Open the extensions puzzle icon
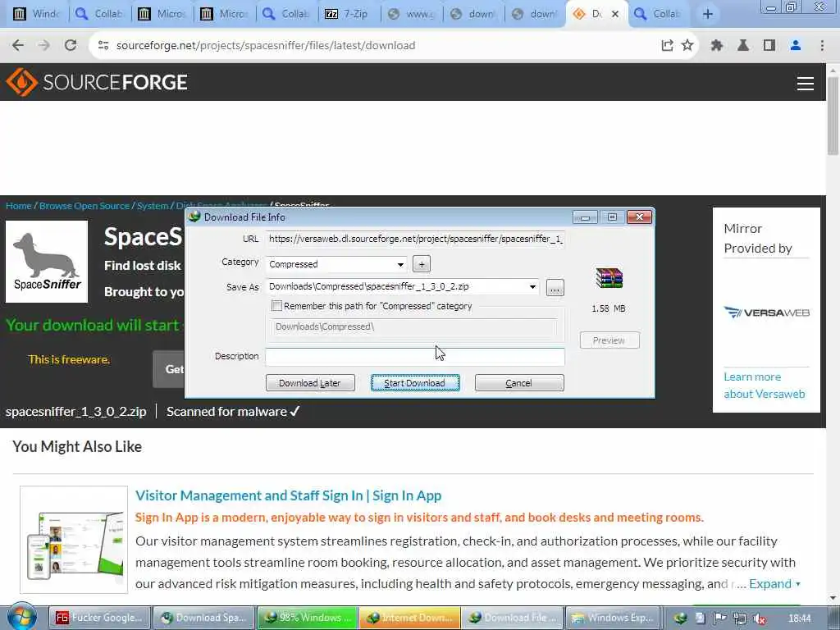Image resolution: width=840 pixels, height=630 pixels. pyautogui.click(x=717, y=46)
